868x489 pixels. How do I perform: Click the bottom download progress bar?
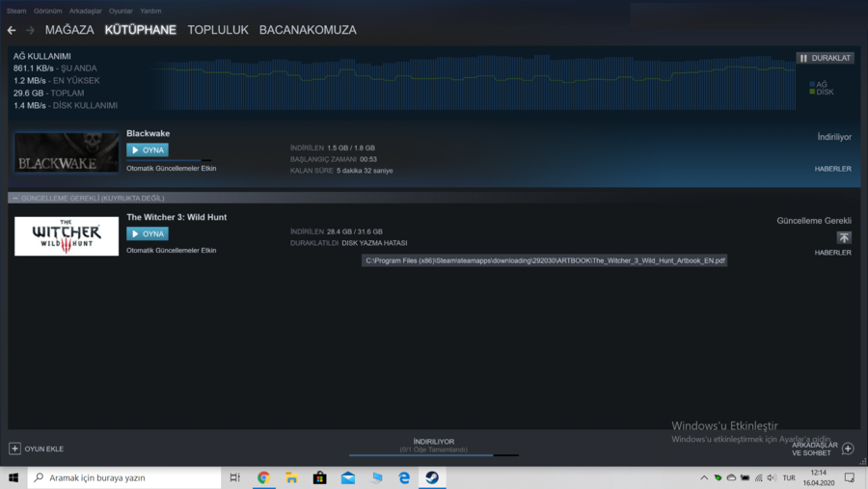tap(433, 455)
